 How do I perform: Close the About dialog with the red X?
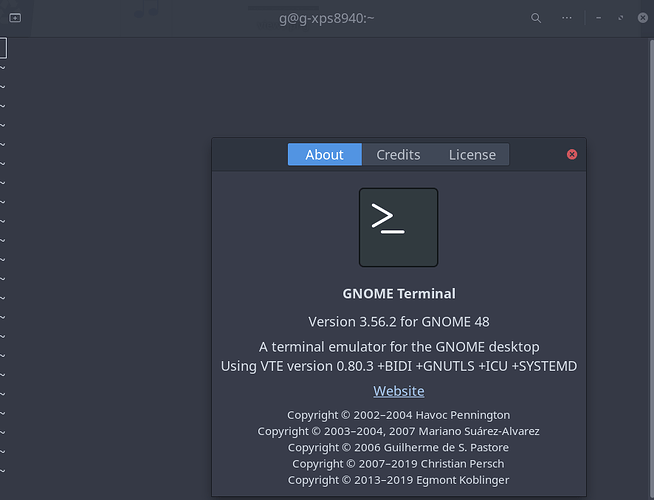pos(572,155)
